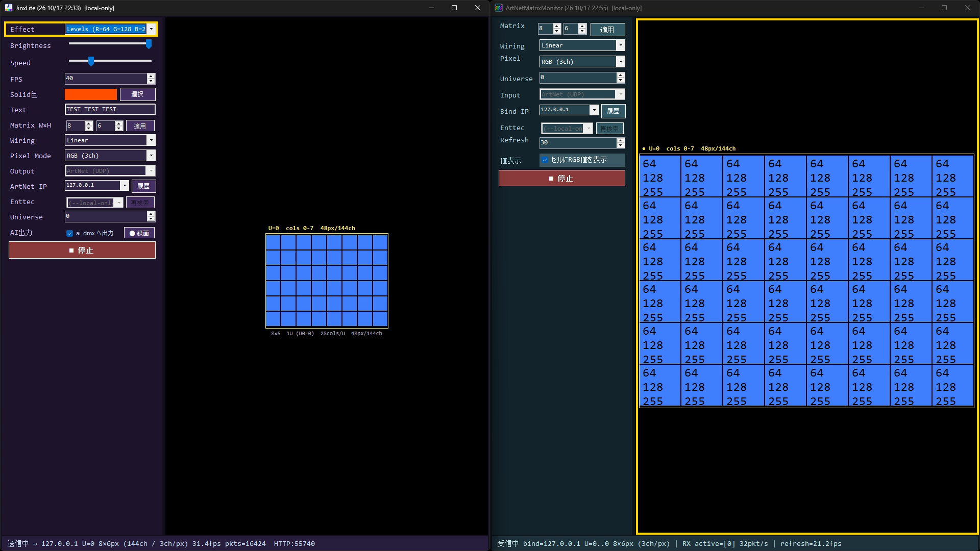This screenshot has height=551, width=980.
Task: Click the Universe field in ArtNetMatrixMonitor
Action: pos(578,78)
